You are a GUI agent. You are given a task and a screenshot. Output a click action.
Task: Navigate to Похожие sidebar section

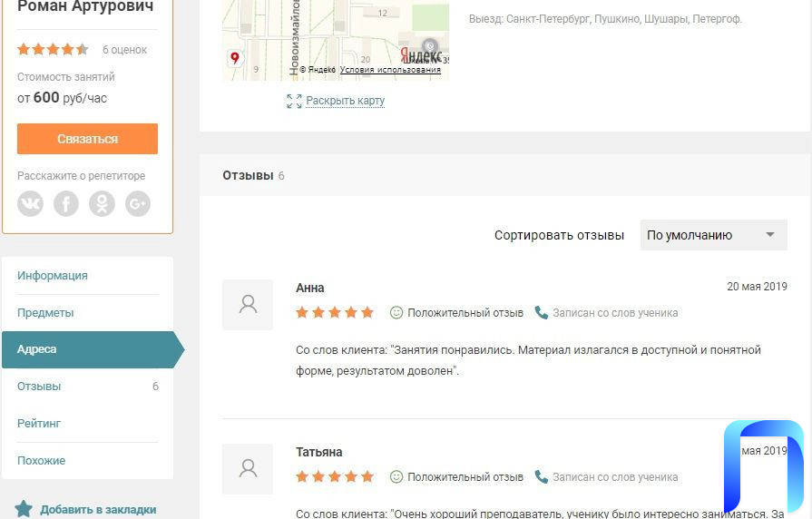pyautogui.click(x=41, y=461)
